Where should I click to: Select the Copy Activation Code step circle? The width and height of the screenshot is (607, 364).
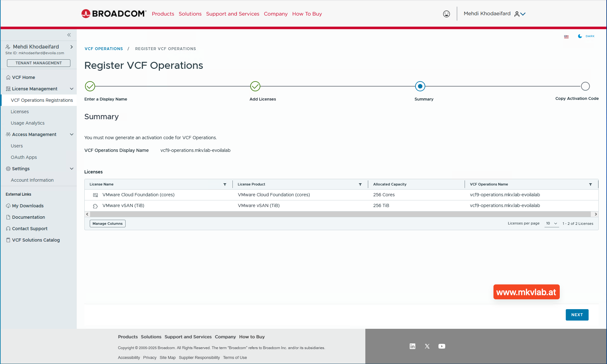coord(585,86)
